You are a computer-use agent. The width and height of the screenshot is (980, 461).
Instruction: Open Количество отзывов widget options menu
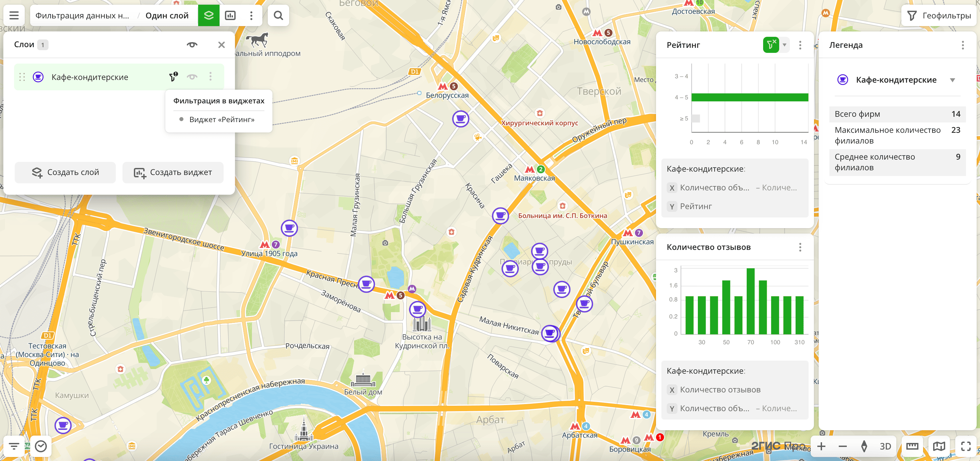[800, 247]
